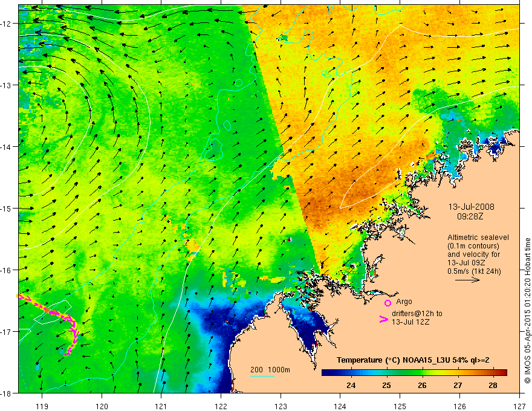Click the '13-Jul 09Z' text
The height and width of the screenshot is (411, 532).
point(466,263)
